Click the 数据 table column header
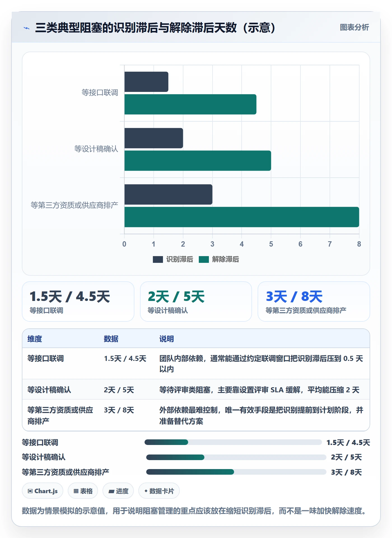 [111, 339]
